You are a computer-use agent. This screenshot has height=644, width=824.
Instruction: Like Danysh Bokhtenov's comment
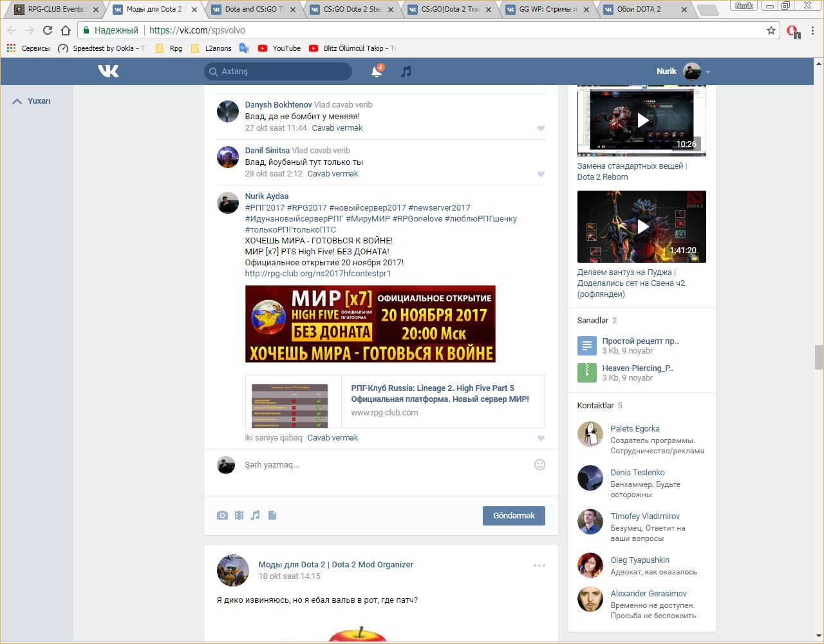coord(541,128)
